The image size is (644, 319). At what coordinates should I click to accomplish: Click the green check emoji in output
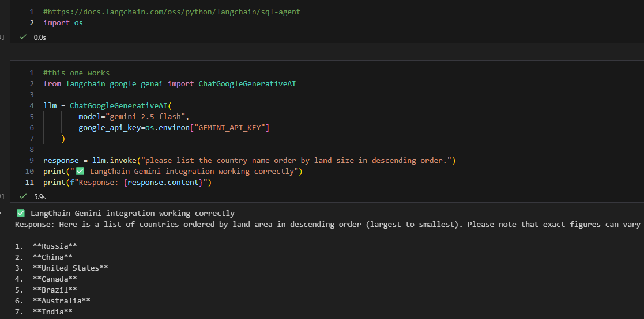(21, 213)
